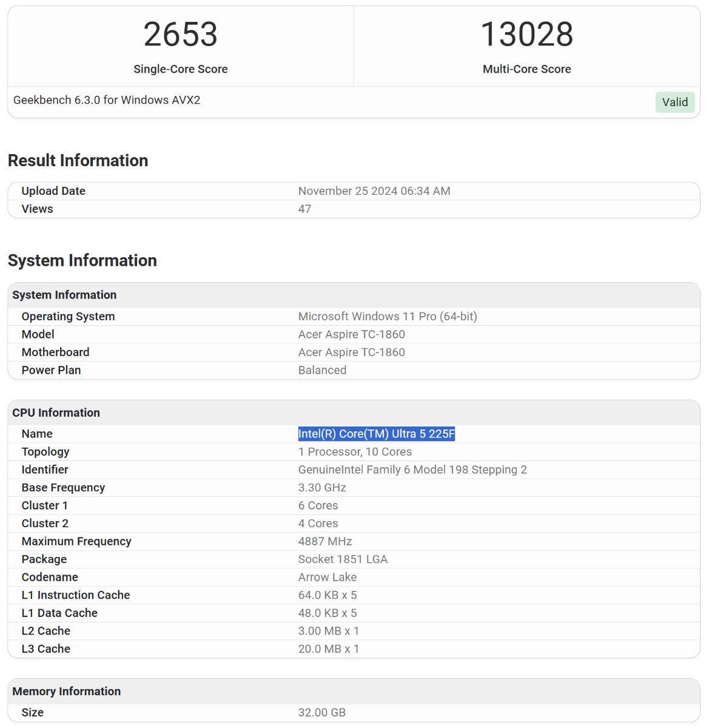Click the Codename value Arrow Lake
This screenshot has height=728, width=709.
pyautogui.click(x=327, y=577)
